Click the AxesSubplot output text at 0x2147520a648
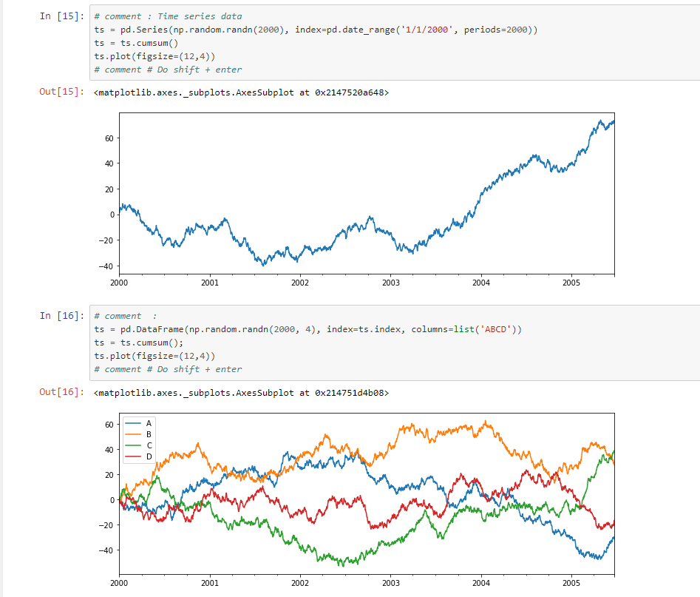700x597 pixels. pyautogui.click(x=241, y=92)
